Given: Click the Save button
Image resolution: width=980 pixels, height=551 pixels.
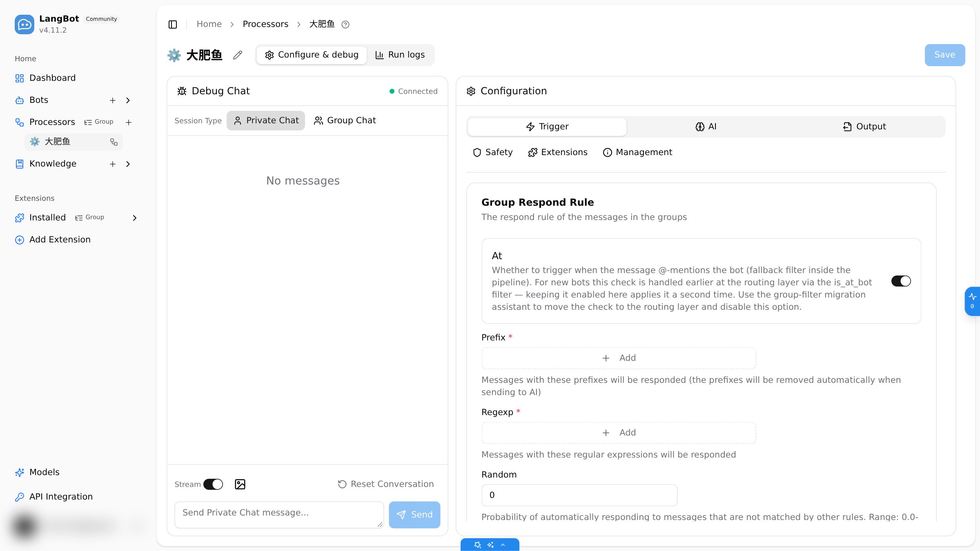Looking at the screenshot, I should [x=945, y=55].
